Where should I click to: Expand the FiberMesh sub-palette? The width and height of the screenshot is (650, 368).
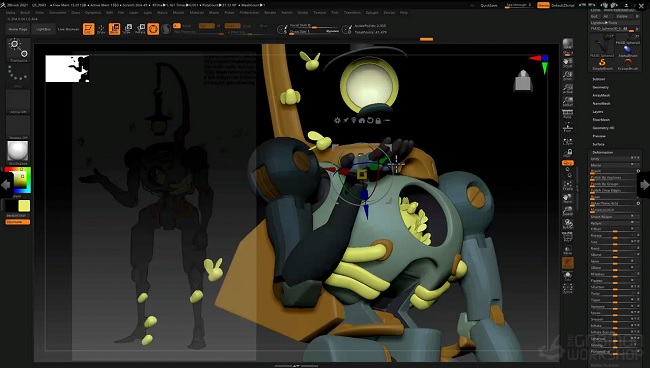pos(601,120)
